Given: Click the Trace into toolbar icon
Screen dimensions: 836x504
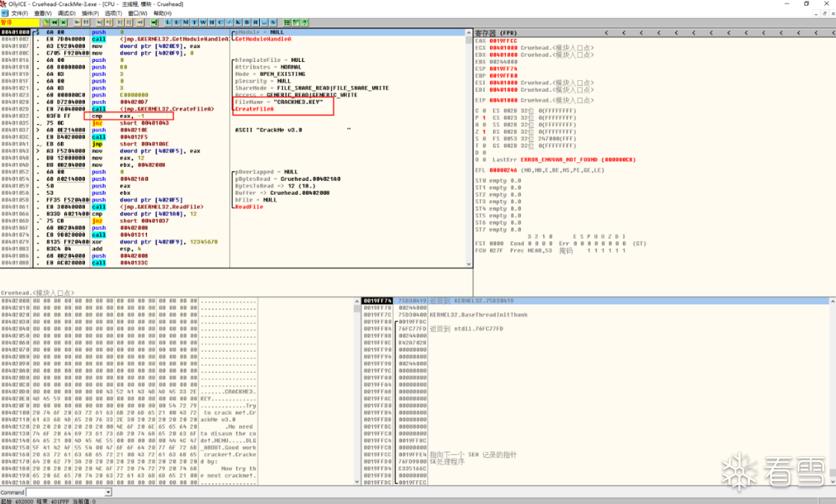Looking at the screenshot, I should 120,22.
